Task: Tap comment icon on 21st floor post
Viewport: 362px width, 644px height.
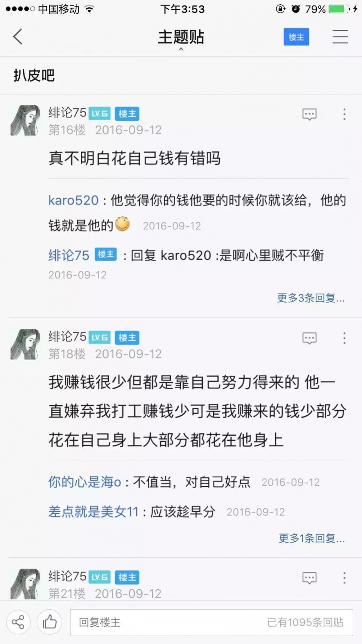Action: [x=309, y=578]
